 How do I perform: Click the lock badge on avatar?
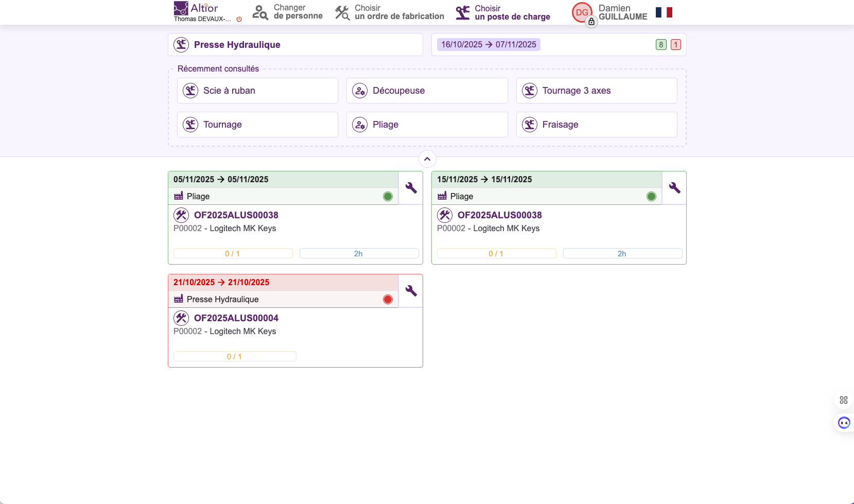[x=591, y=22]
